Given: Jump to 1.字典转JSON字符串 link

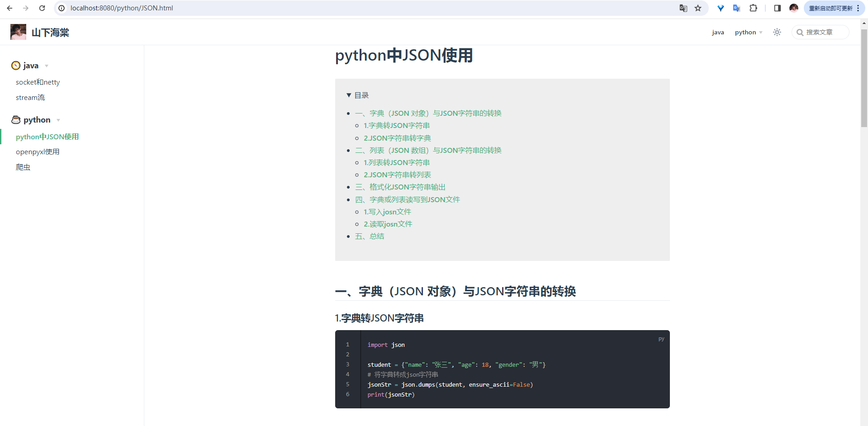Looking at the screenshot, I should pos(397,126).
